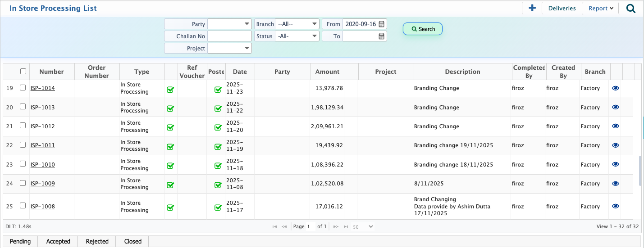The width and height of the screenshot is (644, 248).
Task: Click the empty To date field
Action: click(x=360, y=36)
